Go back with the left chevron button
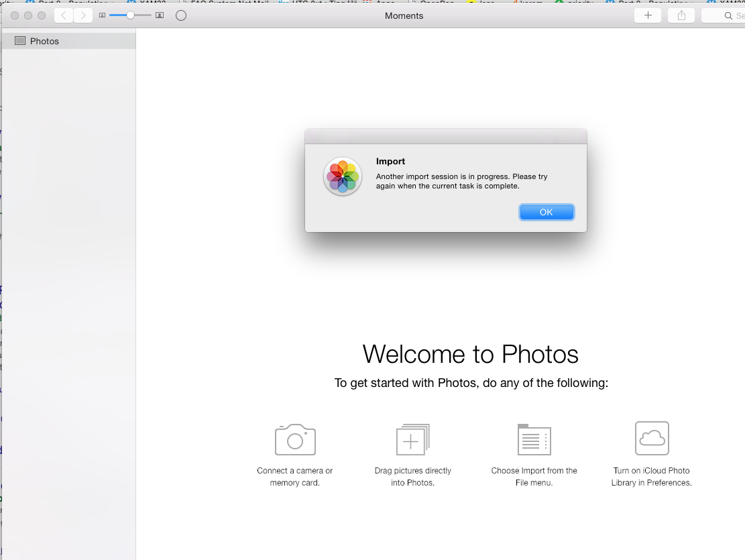This screenshot has width=745, height=560. 64,15
